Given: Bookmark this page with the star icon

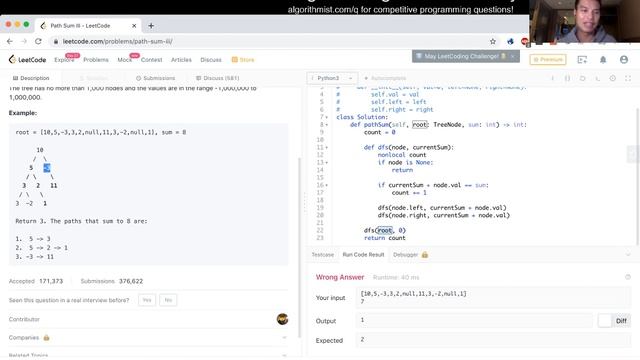Looking at the screenshot, I should pyautogui.click(x=493, y=41).
